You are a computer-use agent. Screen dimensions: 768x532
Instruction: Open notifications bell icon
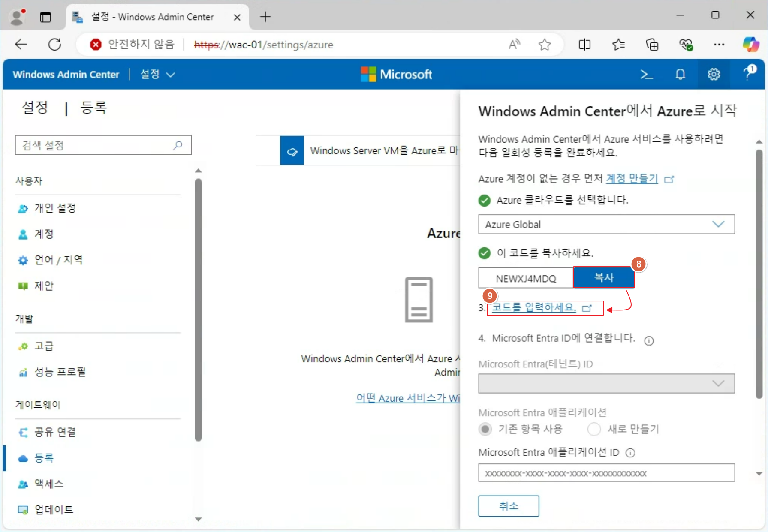click(680, 75)
